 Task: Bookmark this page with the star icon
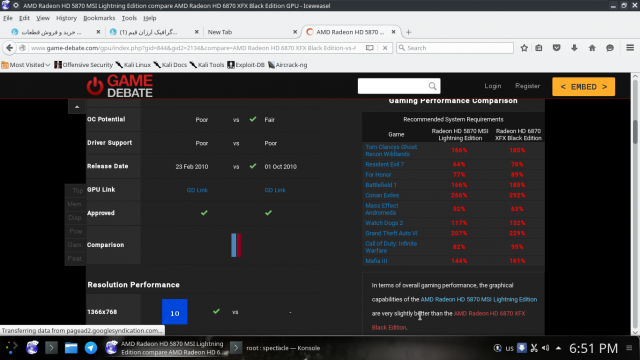pyautogui.click(x=524, y=48)
